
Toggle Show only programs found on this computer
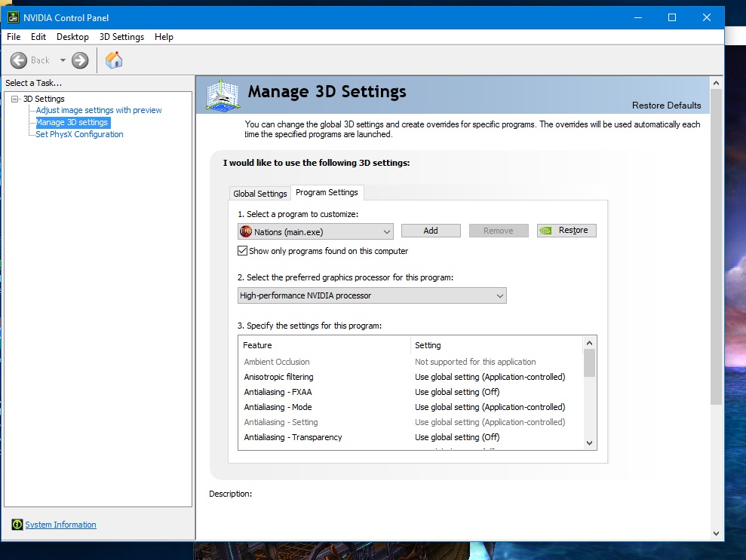(243, 250)
